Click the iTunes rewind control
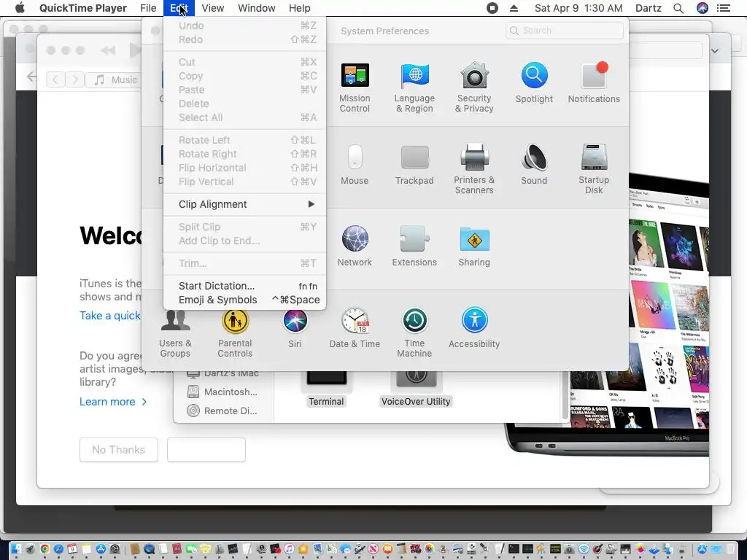Image resolution: width=747 pixels, height=560 pixels. point(108,50)
